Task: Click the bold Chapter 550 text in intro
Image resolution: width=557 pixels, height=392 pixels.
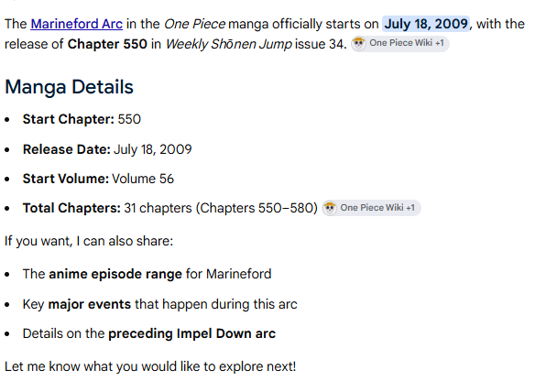Action: [107, 44]
